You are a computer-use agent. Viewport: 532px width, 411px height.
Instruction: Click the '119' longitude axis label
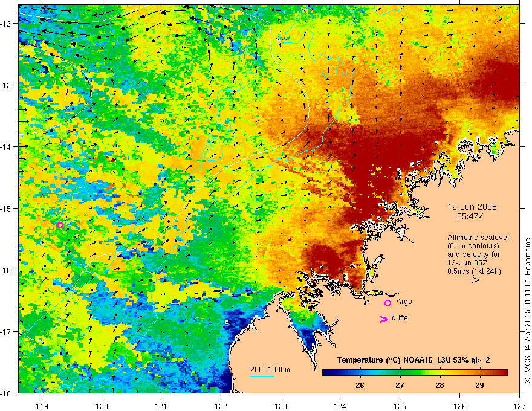[x=42, y=407]
